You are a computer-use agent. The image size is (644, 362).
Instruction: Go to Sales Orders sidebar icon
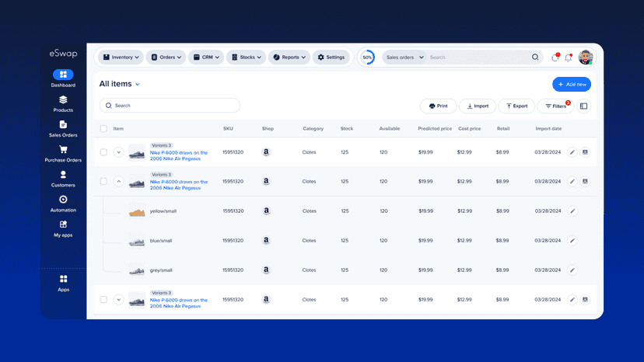[63, 124]
